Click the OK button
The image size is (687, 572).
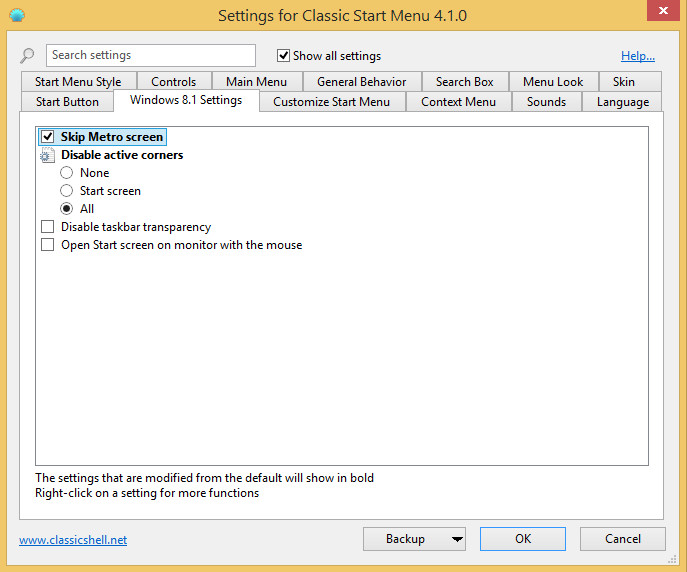click(x=523, y=539)
